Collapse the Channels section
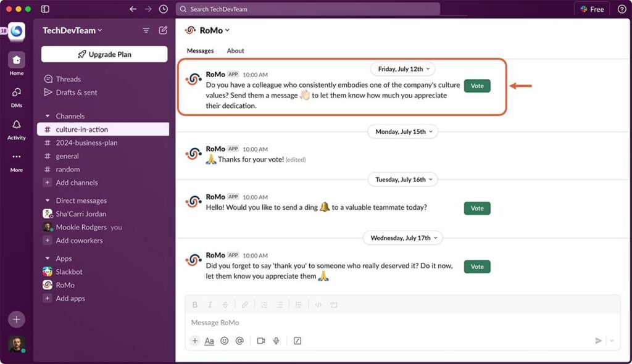This screenshot has width=632, height=364. coord(48,116)
